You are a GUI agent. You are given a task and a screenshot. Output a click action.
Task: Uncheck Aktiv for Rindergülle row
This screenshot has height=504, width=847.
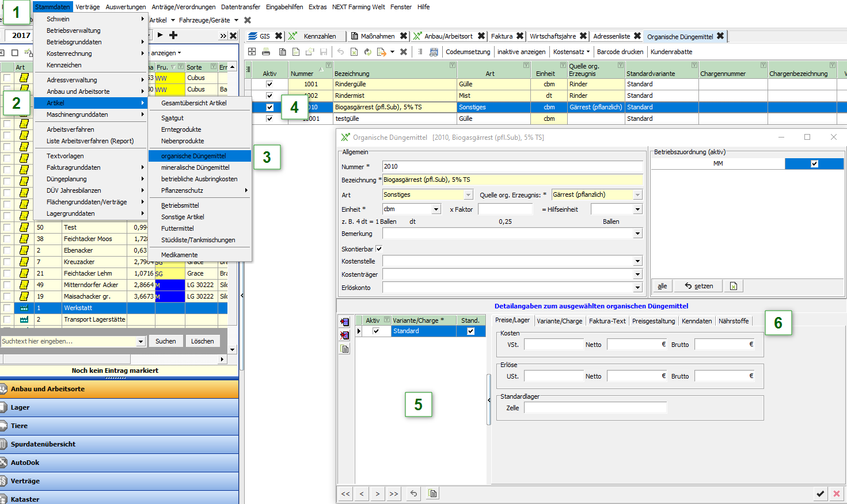point(269,84)
